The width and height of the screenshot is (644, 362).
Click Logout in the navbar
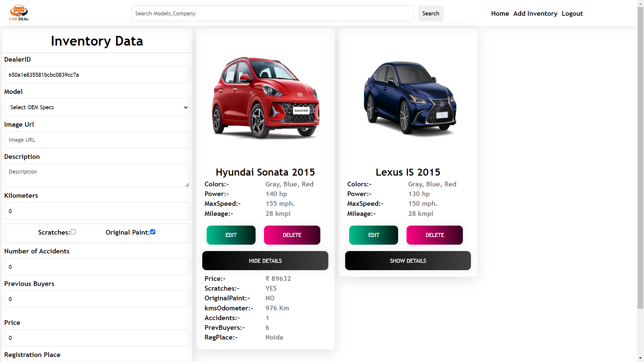(x=572, y=13)
